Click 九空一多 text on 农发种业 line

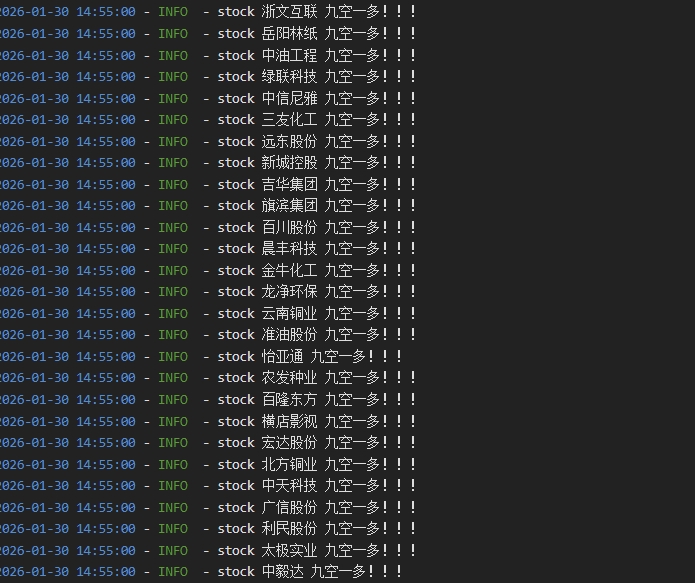[x=352, y=378]
